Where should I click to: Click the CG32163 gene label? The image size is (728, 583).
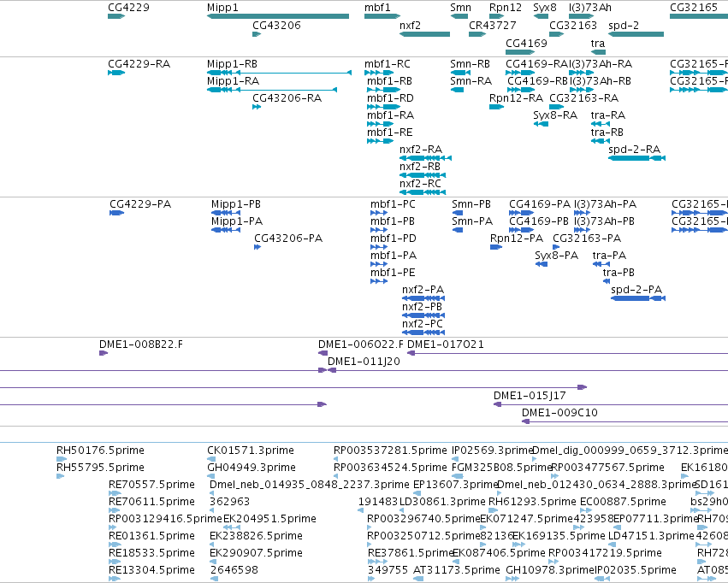[x=573, y=25]
